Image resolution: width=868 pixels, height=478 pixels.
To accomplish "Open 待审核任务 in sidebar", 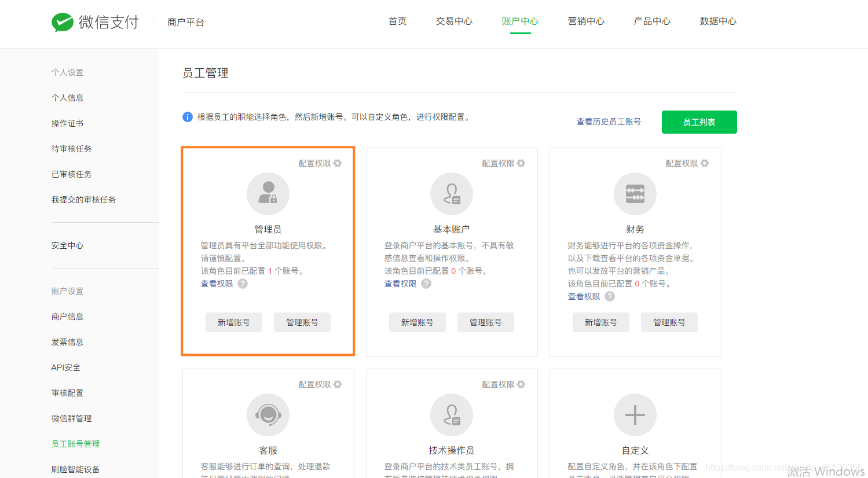I will (72, 149).
